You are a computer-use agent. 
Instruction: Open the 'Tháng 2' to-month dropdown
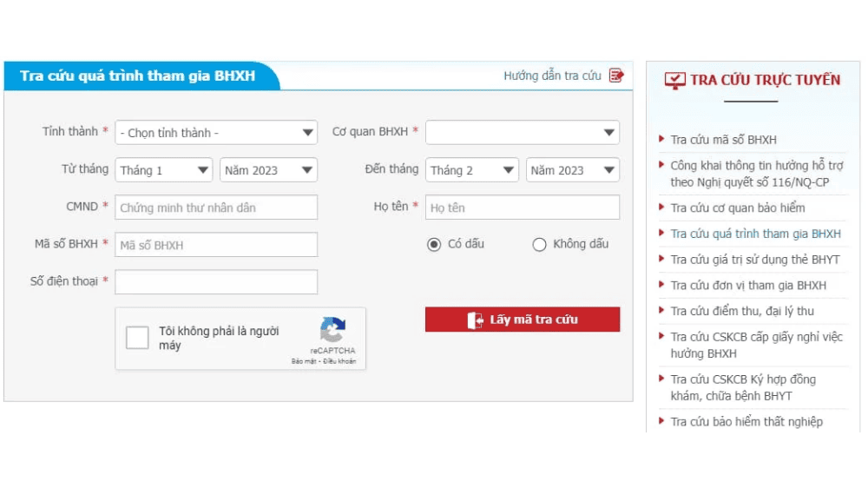click(472, 170)
